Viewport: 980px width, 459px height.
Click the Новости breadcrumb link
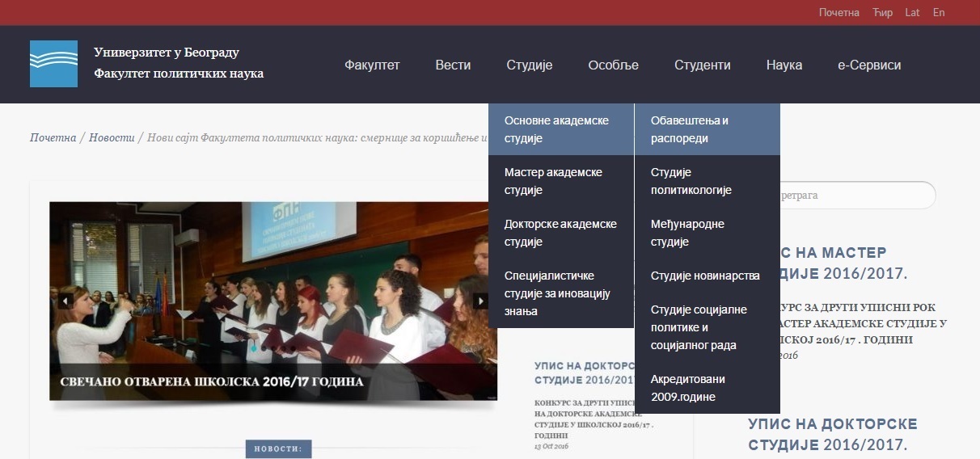tap(112, 137)
